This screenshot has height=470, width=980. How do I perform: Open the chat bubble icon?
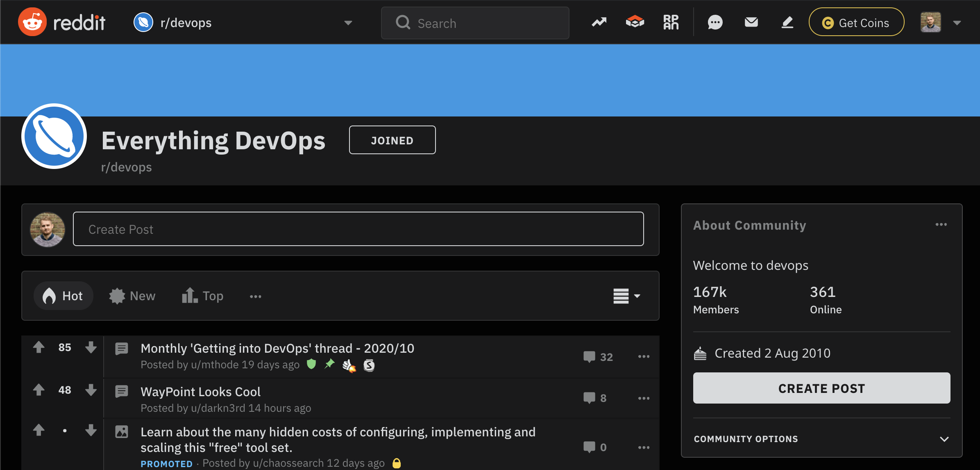(x=715, y=22)
